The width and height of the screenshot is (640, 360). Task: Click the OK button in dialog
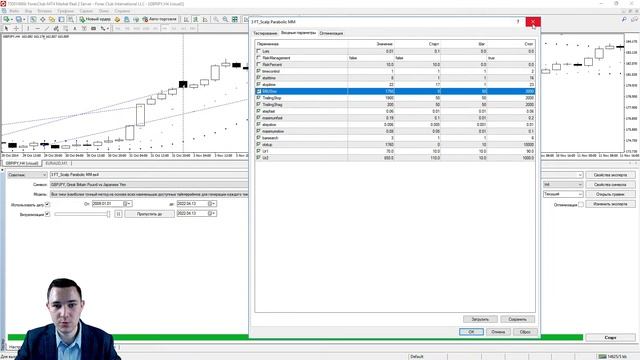coord(471,332)
